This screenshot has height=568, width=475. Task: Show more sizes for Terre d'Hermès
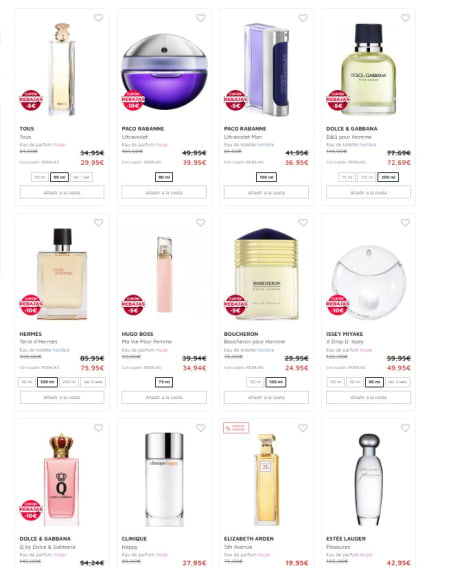93,382
